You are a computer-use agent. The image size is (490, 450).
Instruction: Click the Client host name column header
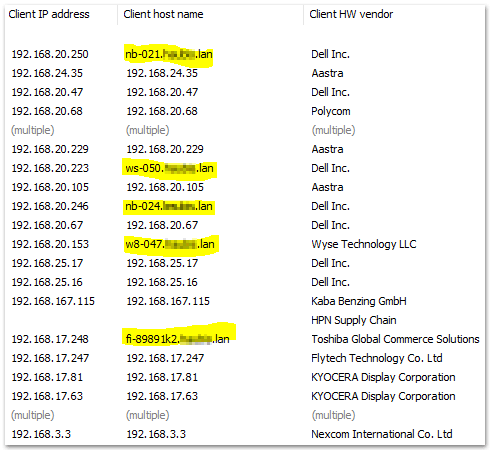pyautogui.click(x=163, y=14)
